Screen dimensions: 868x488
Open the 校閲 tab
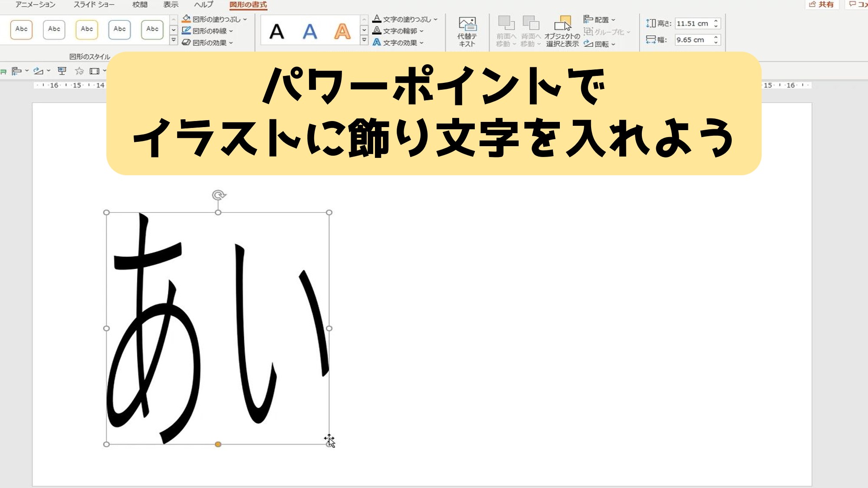pos(140,4)
